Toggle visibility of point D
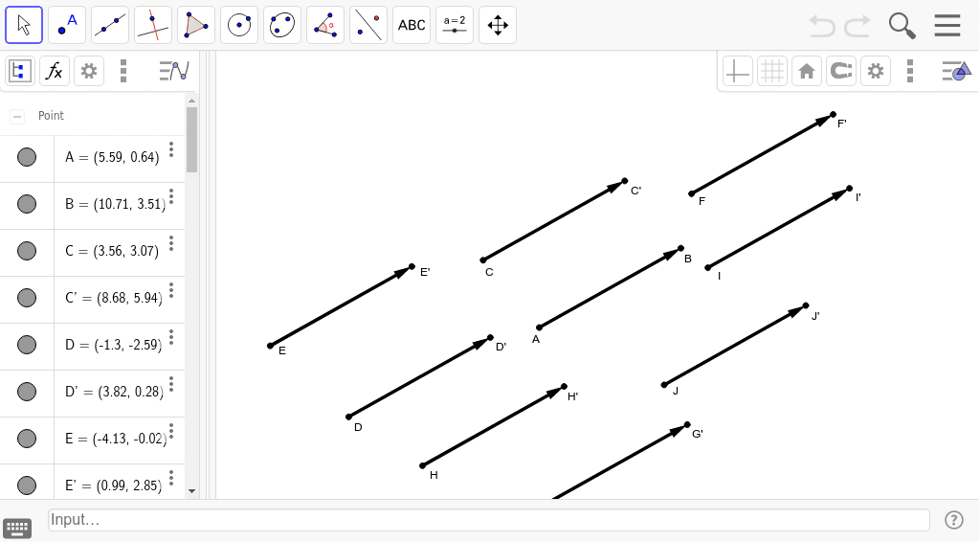This screenshot has width=980, height=542. pos(26,345)
